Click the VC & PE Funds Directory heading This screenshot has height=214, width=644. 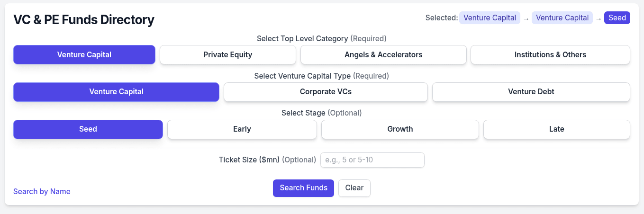pos(84,20)
